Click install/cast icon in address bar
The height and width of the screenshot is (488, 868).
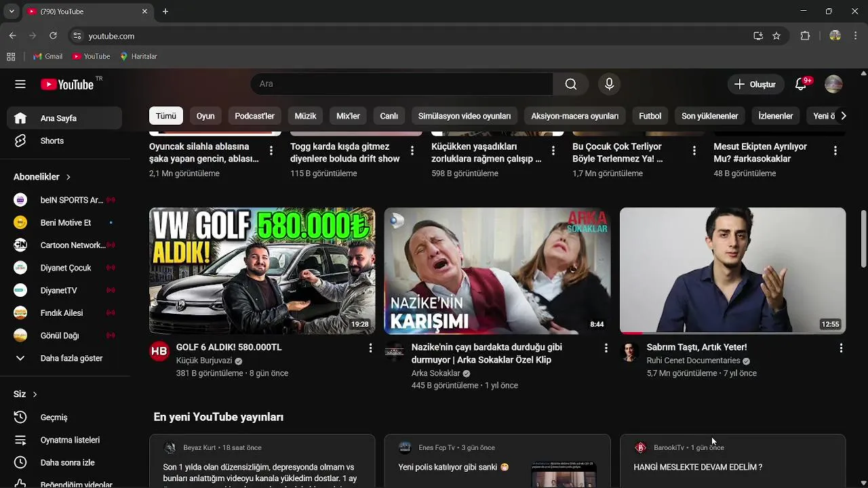[758, 36]
